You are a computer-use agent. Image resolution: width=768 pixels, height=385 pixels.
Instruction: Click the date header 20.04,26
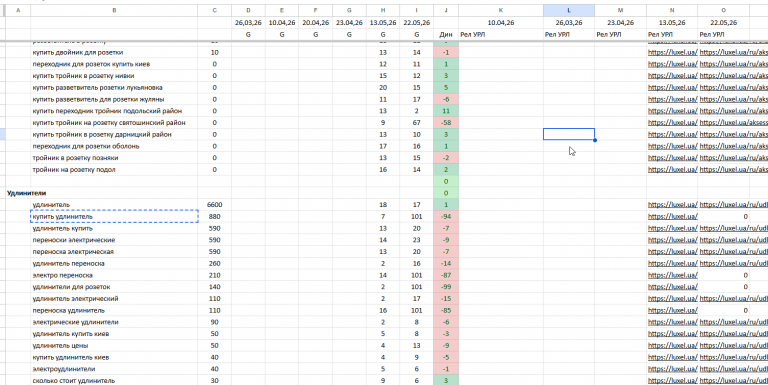tap(315, 23)
